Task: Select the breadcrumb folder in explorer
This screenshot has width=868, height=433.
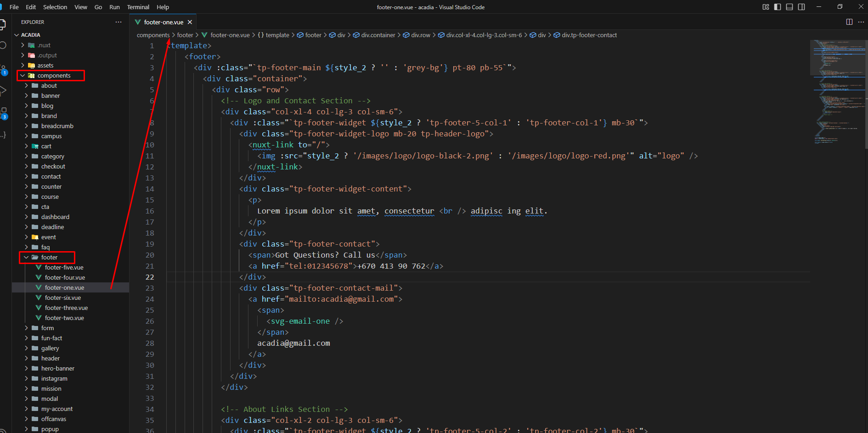Action: click(57, 126)
